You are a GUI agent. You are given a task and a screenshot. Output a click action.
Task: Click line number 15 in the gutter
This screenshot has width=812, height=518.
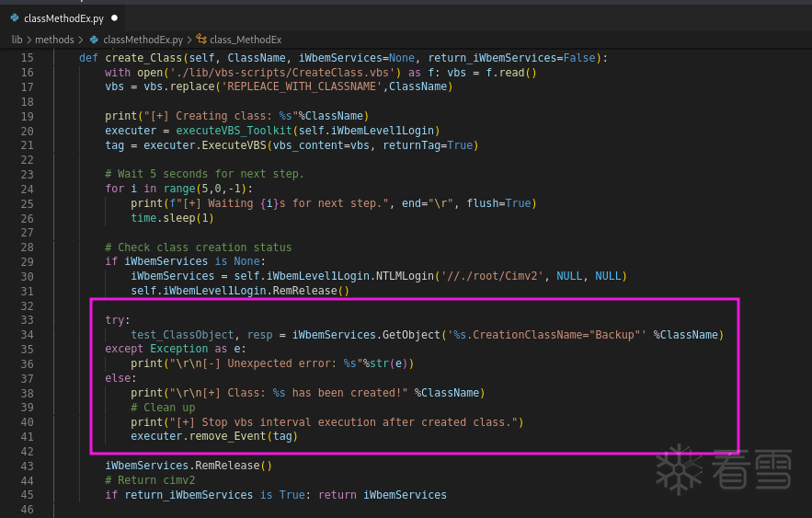click(27, 57)
